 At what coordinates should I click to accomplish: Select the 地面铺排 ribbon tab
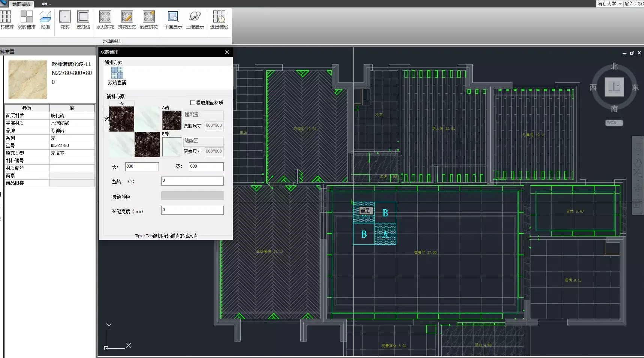pyautogui.click(x=21, y=4)
